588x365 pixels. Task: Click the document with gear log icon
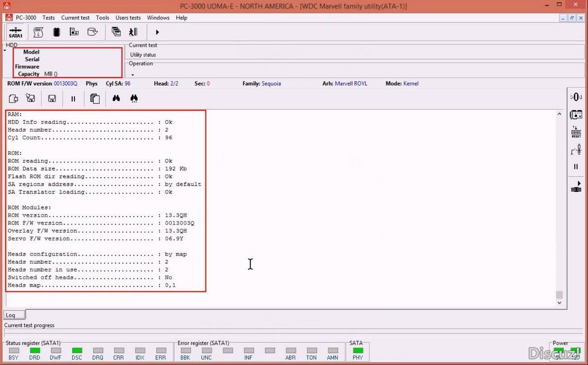(x=14, y=98)
